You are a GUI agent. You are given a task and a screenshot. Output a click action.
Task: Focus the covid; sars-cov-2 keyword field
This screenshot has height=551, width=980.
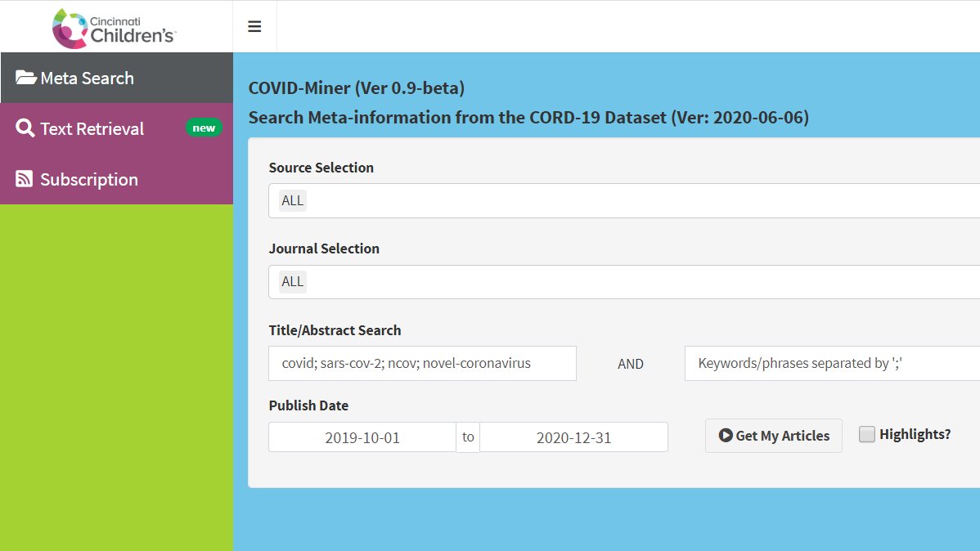tap(422, 364)
